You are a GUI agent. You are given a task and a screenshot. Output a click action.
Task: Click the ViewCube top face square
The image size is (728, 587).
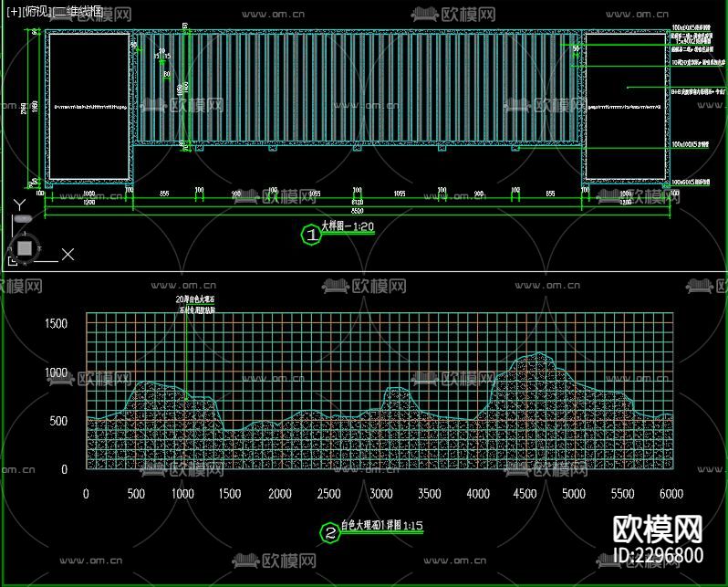(x=24, y=247)
